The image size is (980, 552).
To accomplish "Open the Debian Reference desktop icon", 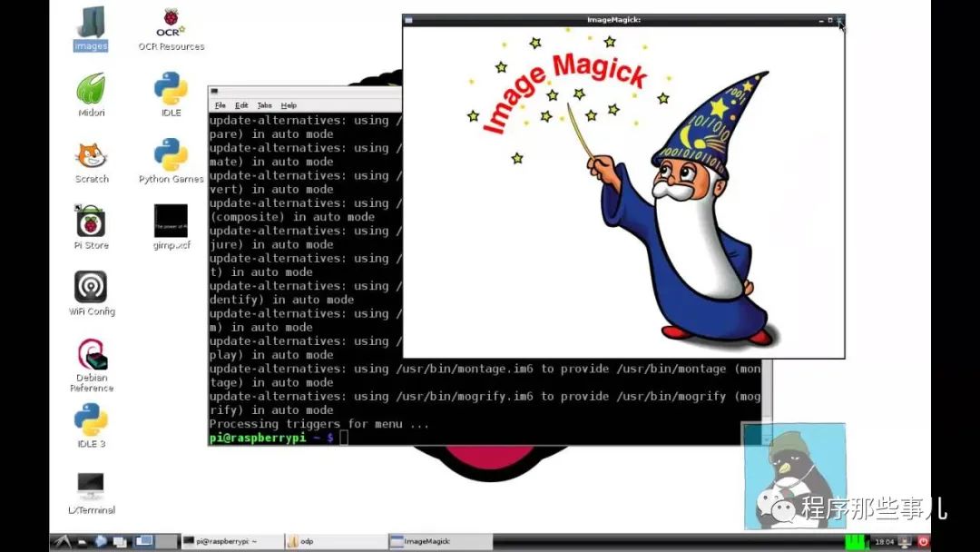I will coord(92,365).
